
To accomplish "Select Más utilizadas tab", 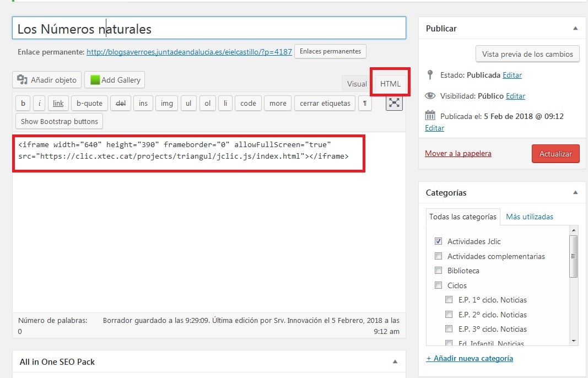I will (x=530, y=217).
